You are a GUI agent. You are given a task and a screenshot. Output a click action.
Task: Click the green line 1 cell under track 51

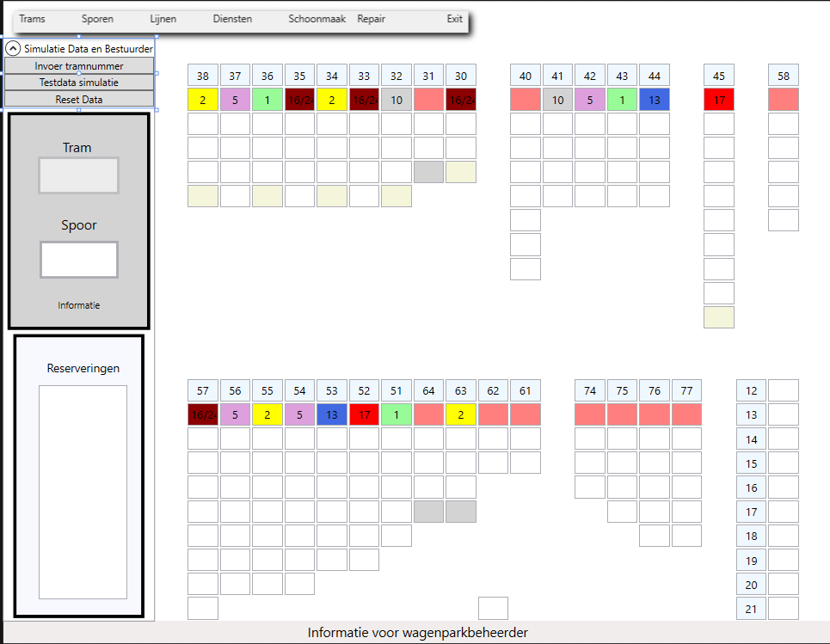(397, 415)
